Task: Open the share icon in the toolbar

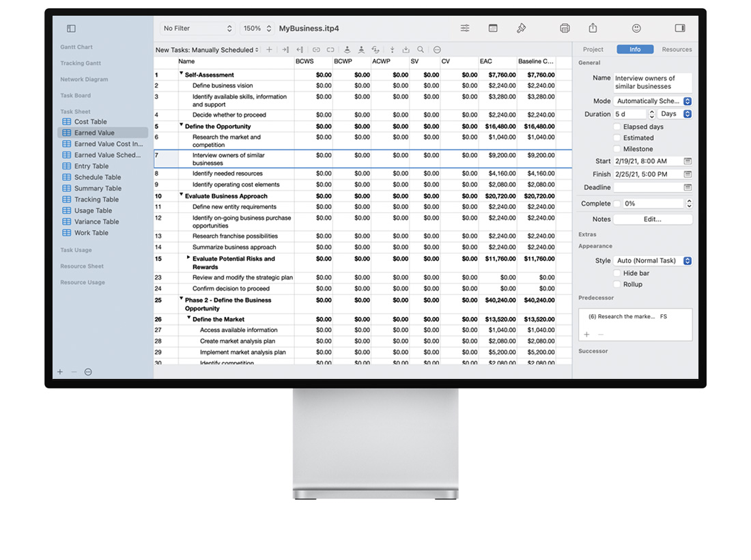Action: click(x=592, y=28)
